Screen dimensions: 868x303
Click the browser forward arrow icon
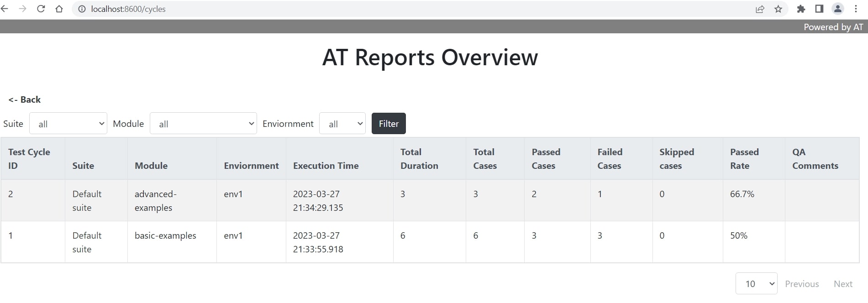click(22, 9)
